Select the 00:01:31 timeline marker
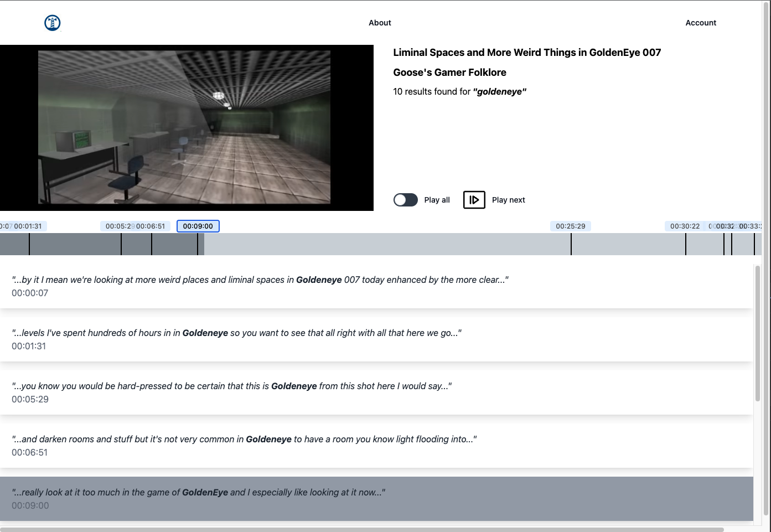The width and height of the screenshot is (771, 532). click(x=28, y=226)
